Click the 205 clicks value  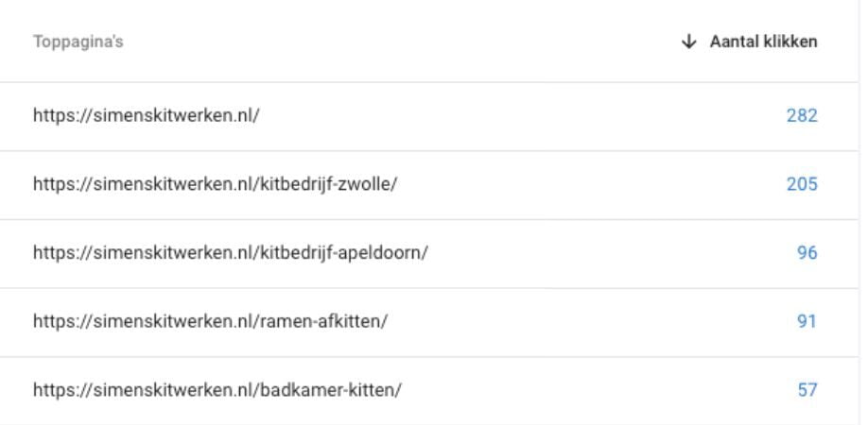click(x=801, y=184)
